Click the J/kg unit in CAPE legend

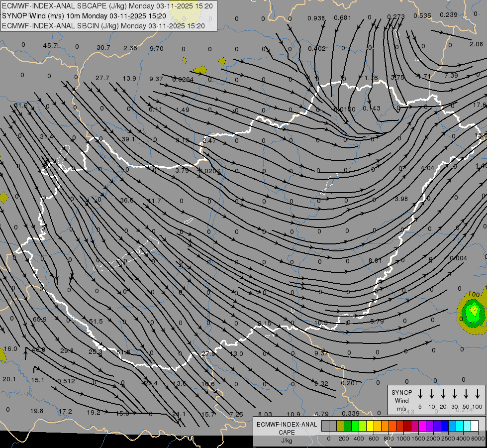[287, 441]
